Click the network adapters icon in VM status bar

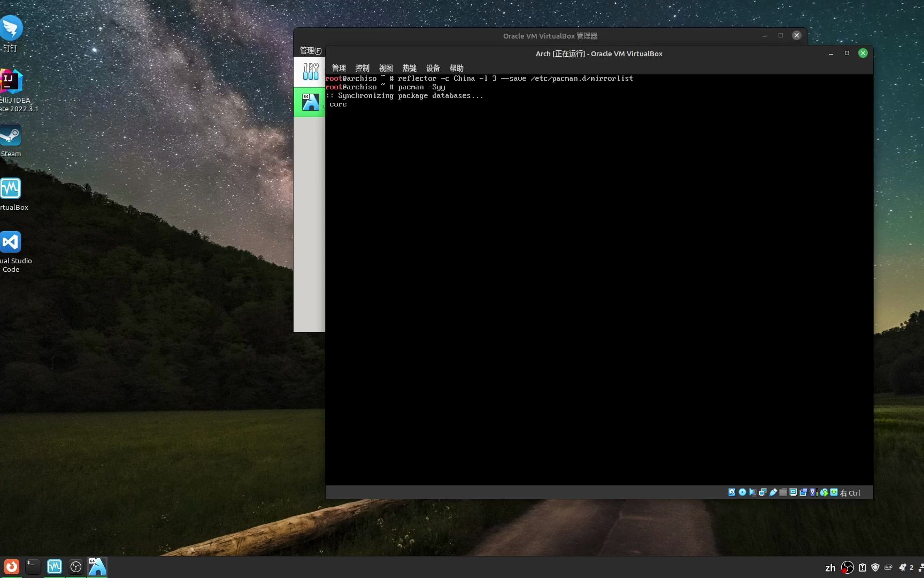[x=763, y=492]
